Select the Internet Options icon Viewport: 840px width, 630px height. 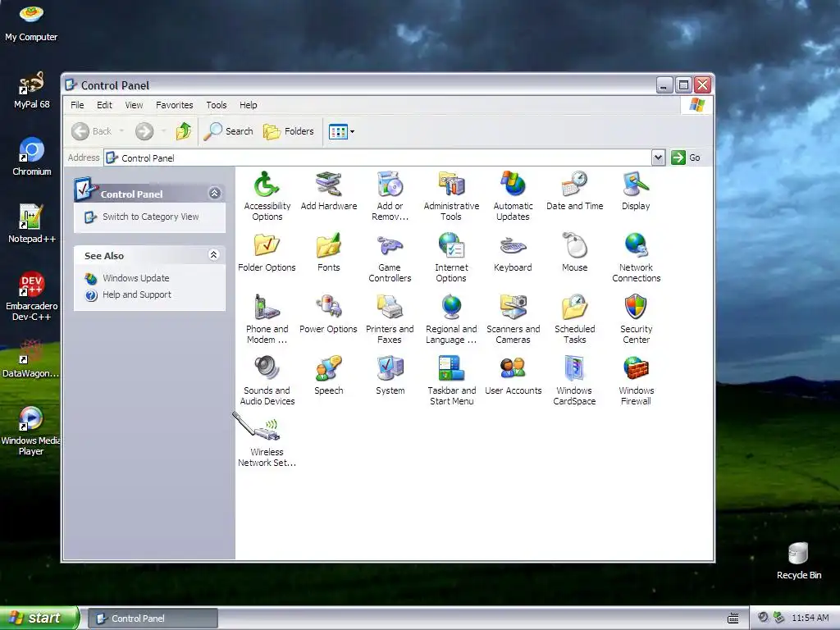pos(451,258)
